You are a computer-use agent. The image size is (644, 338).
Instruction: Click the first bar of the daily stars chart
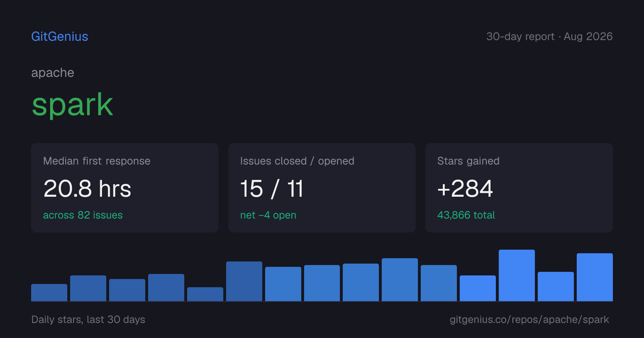(x=49, y=293)
